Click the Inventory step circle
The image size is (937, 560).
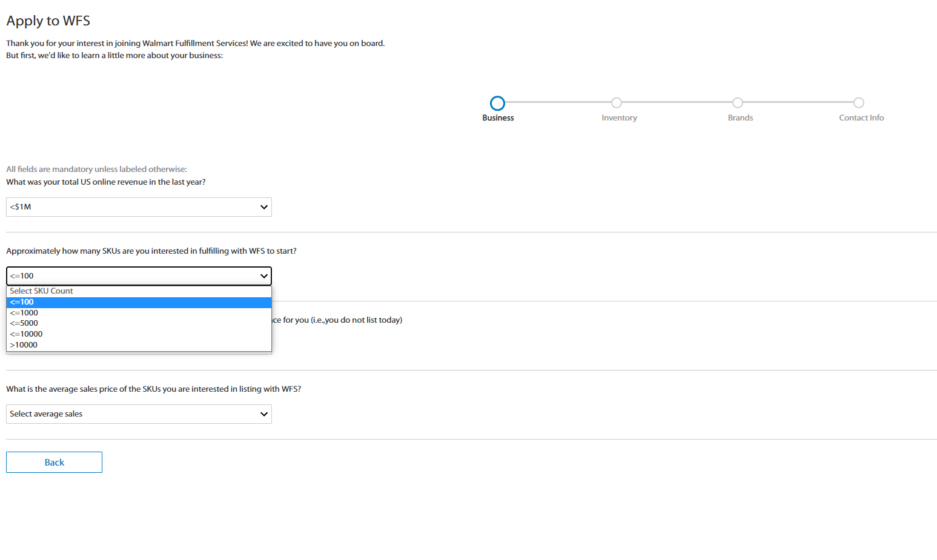pyautogui.click(x=617, y=103)
